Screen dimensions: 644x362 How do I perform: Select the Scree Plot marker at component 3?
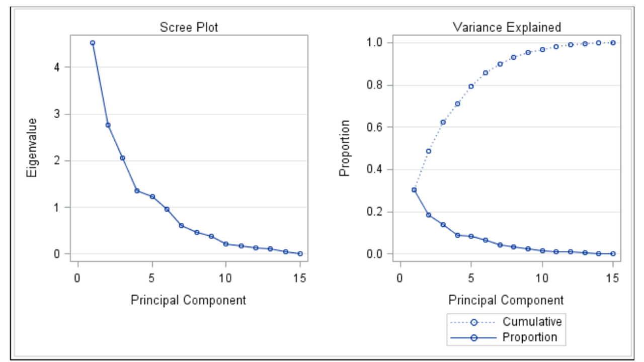point(122,158)
